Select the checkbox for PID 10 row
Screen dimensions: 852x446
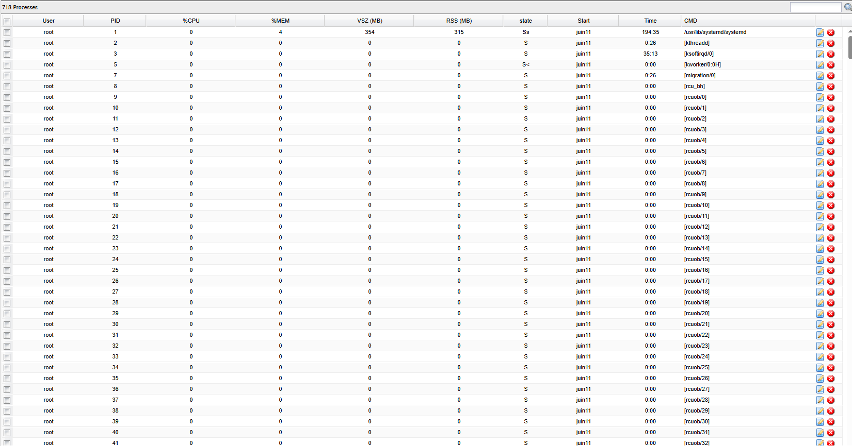pyautogui.click(x=8, y=108)
